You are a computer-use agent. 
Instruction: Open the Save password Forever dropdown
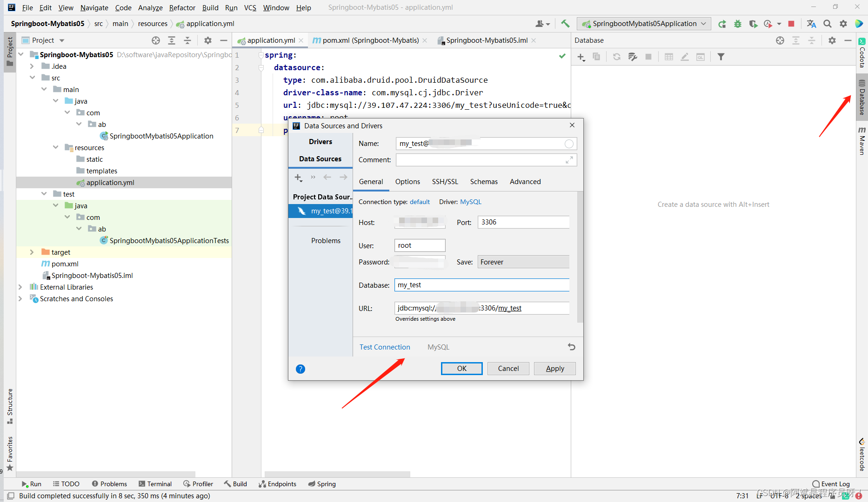pos(523,262)
